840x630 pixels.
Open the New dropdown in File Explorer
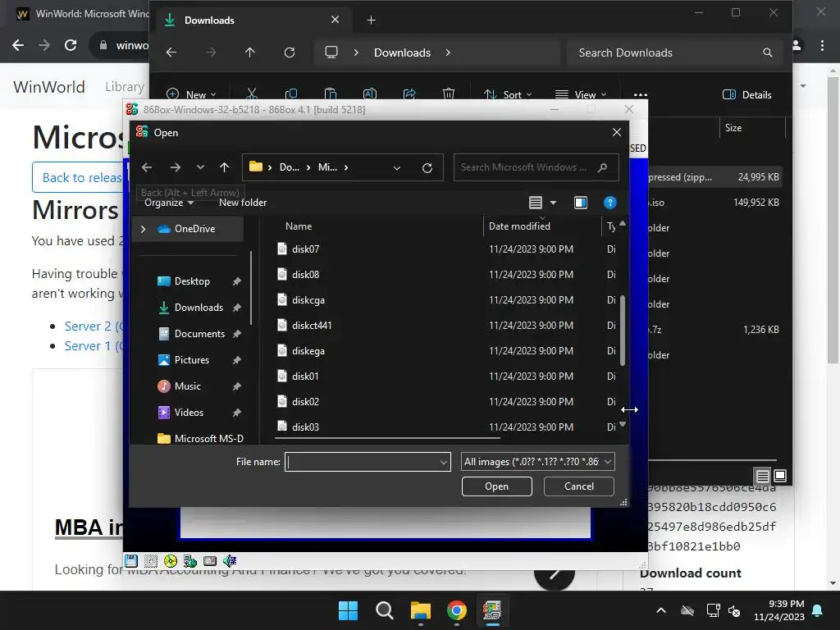[x=191, y=95]
